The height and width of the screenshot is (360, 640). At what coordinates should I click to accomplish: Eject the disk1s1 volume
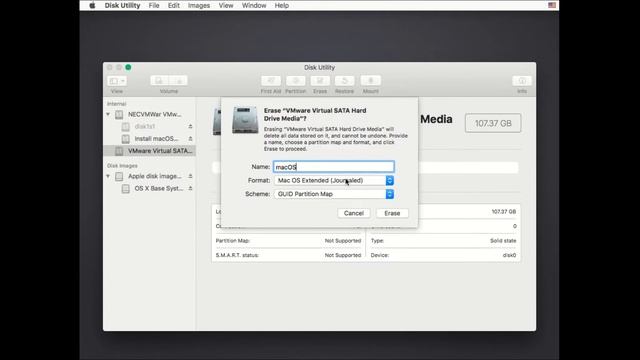(190, 127)
